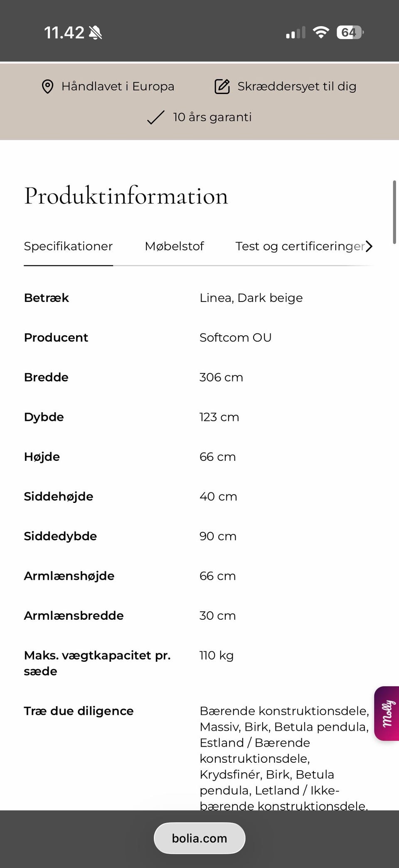
Task: Expand the Træ due diligence details
Action: [x=78, y=711]
